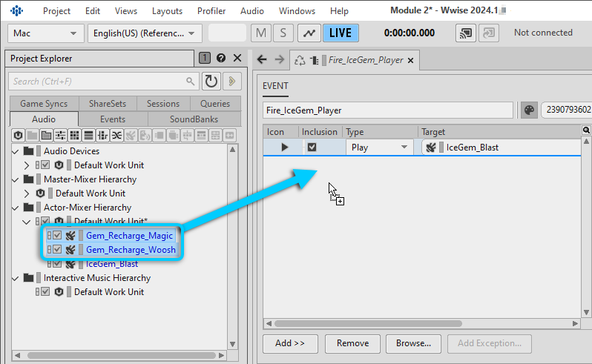Open the event color palette swatch
This screenshot has height=364, width=592.
tap(529, 110)
